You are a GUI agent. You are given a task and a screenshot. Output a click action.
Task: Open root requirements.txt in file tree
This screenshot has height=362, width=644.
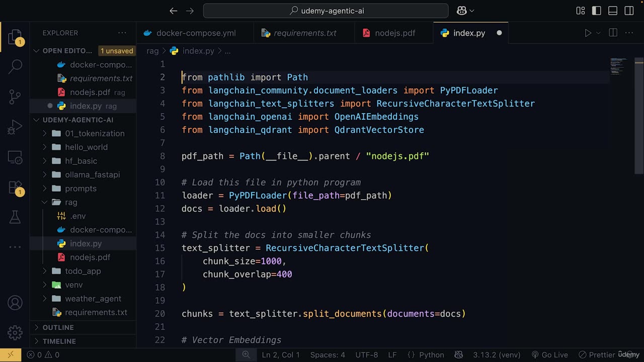click(83, 312)
